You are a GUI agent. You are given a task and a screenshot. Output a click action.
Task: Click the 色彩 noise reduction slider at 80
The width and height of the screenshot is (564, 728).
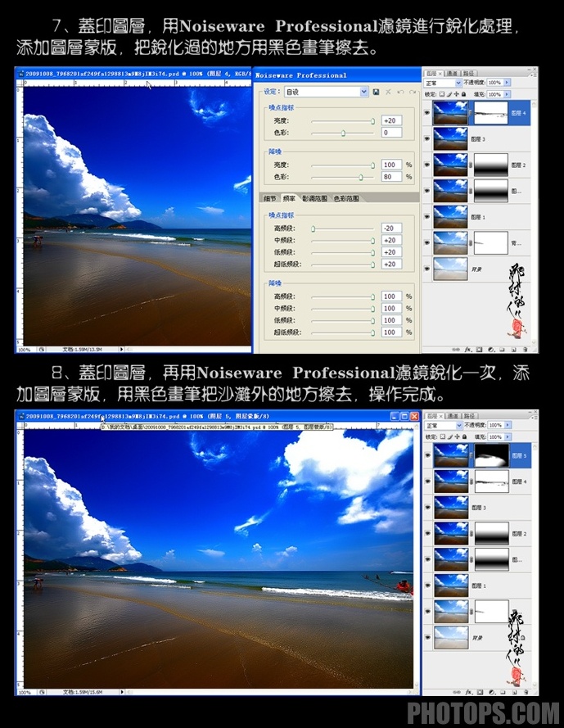(361, 177)
